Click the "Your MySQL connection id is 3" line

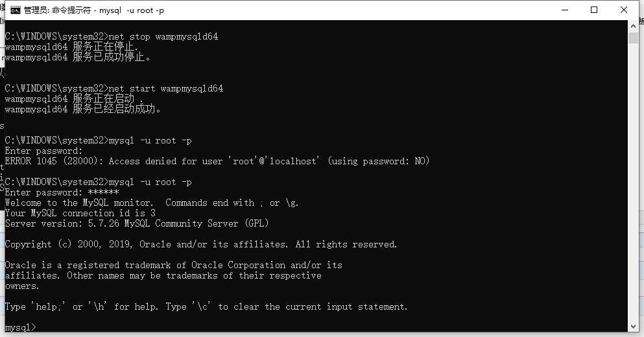(x=80, y=213)
